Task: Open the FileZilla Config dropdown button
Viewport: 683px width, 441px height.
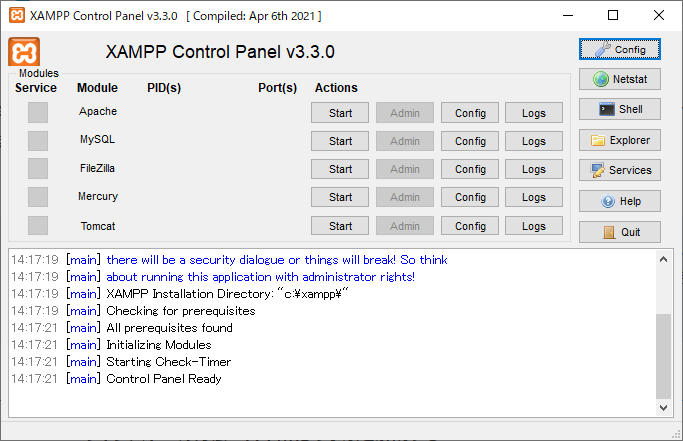Action: click(470, 169)
